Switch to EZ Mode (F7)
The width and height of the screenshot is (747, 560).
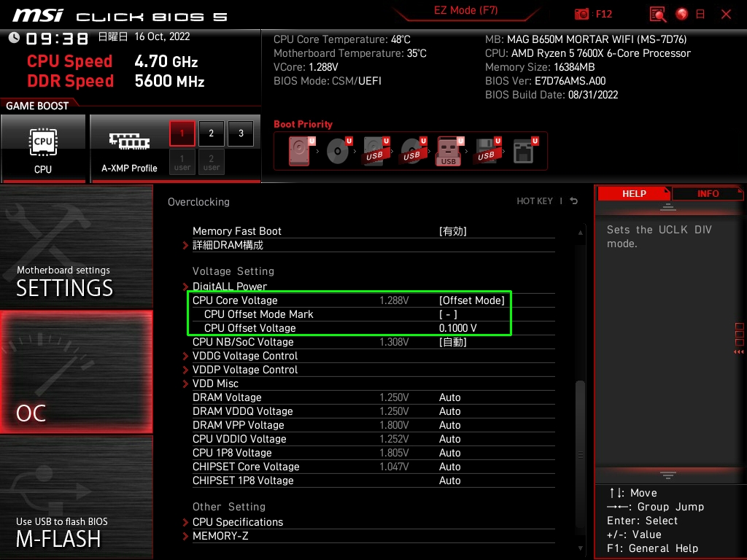point(465,10)
